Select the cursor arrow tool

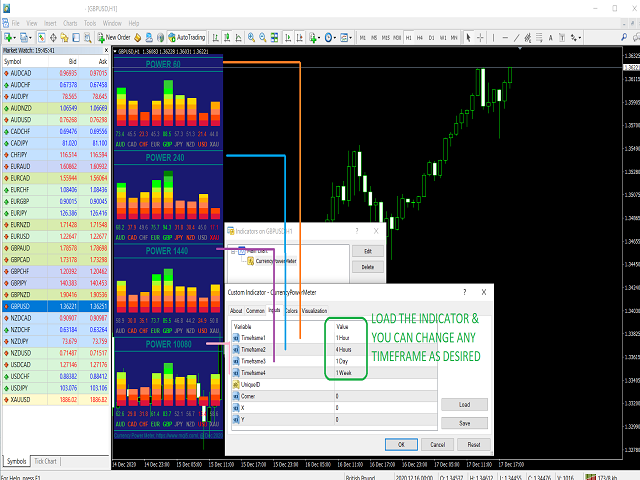pos(468,38)
